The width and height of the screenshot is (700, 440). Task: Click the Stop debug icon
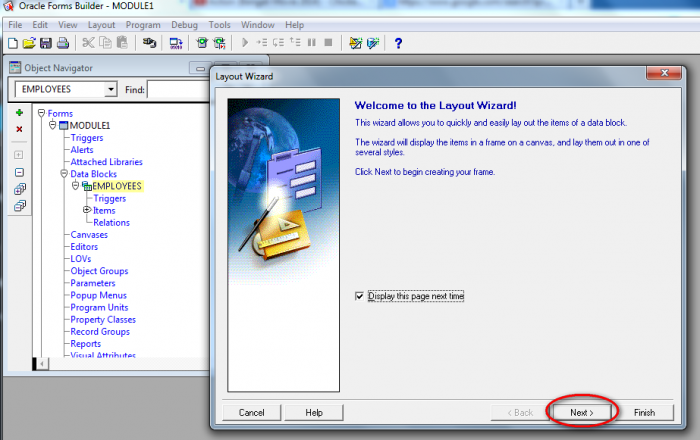pos(328,42)
